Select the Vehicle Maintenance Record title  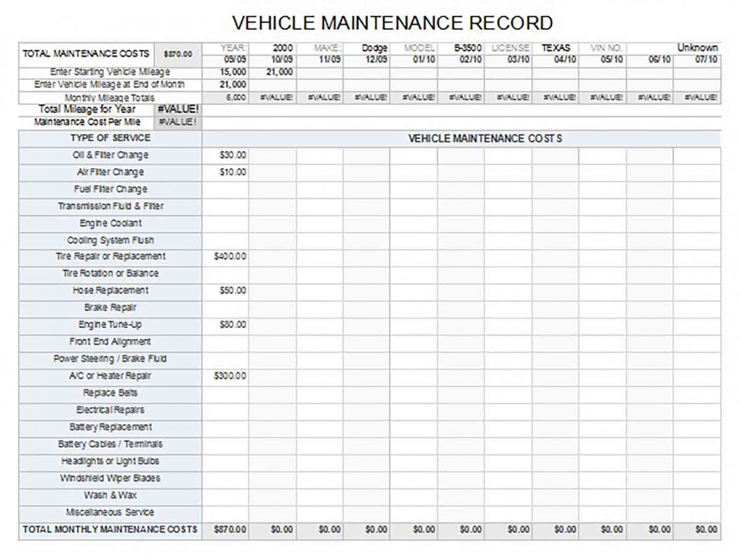(x=392, y=23)
